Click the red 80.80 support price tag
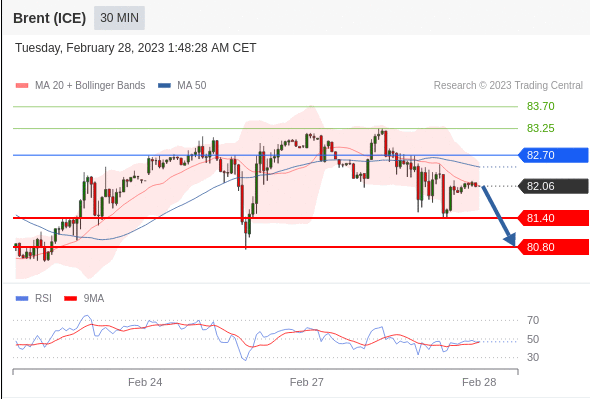This screenshot has height=402, width=590. 553,247
